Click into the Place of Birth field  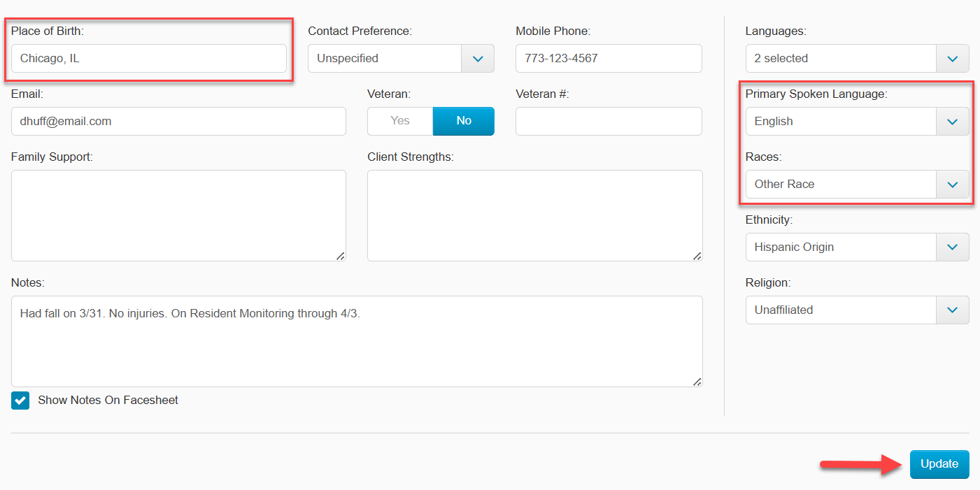[149, 59]
